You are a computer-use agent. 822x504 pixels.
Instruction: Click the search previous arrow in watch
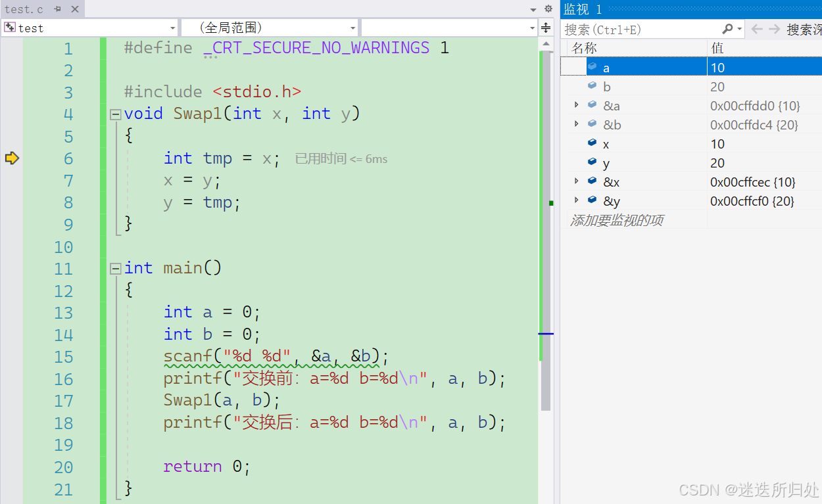pos(758,29)
